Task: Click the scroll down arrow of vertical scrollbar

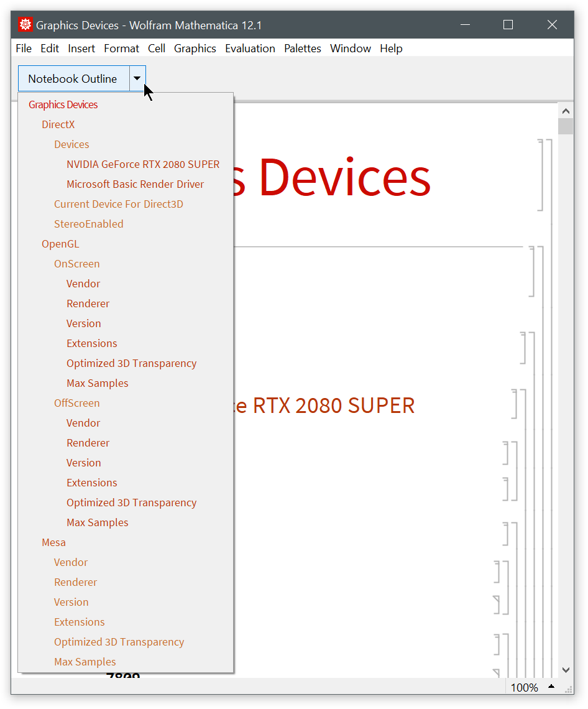Action: point(566,670)
